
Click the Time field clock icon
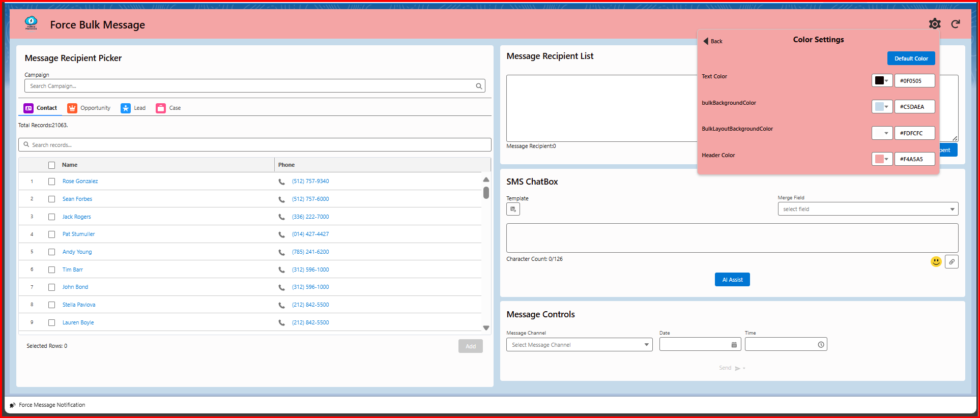821,345
